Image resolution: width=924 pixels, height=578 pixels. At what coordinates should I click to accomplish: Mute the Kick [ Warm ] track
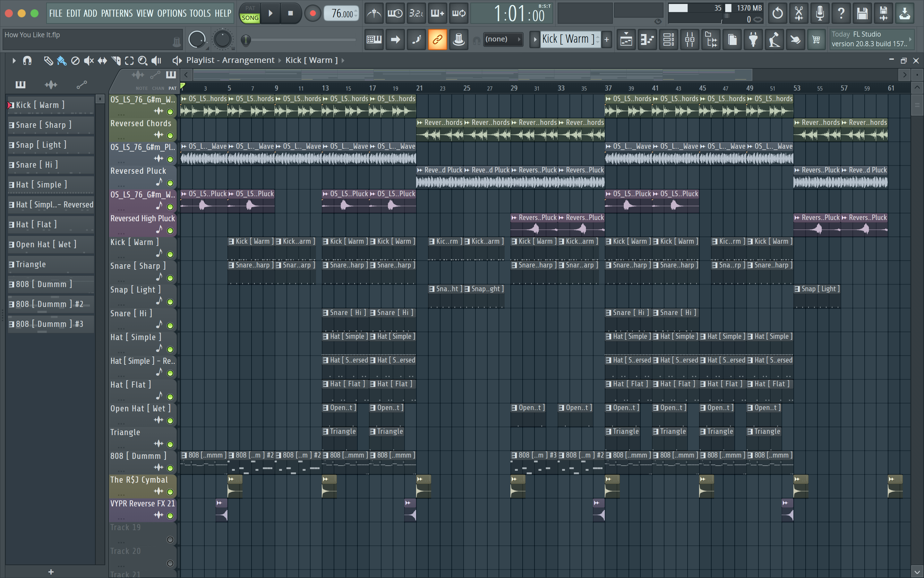pos(170,255)
